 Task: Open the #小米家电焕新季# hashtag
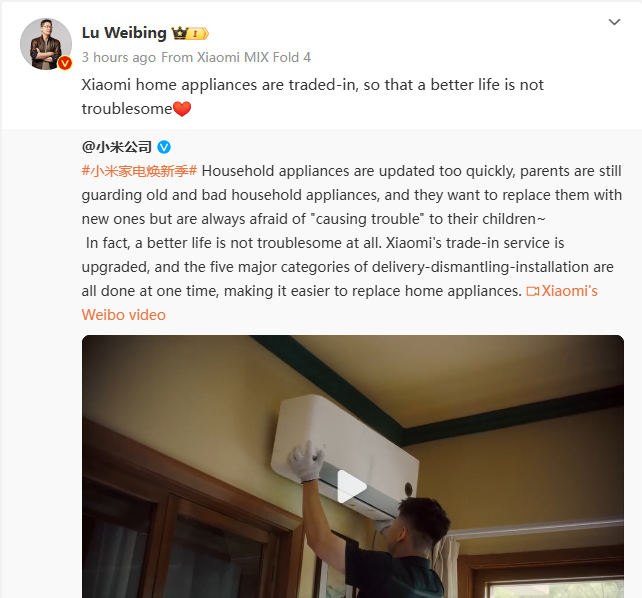tap(139, 171)
